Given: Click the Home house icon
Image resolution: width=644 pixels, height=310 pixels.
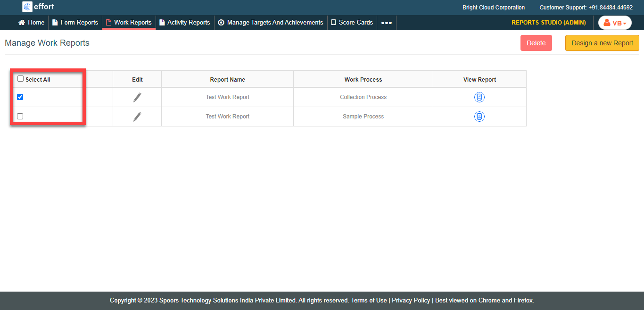Looking at the screenshot, I should tap(22, 23).
